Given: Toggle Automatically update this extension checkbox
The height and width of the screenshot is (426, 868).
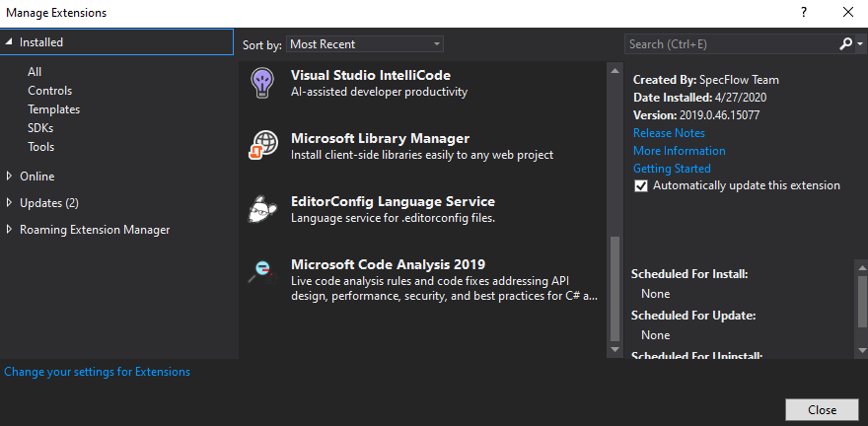Looking at the screenshot, I should click(640, 186).
